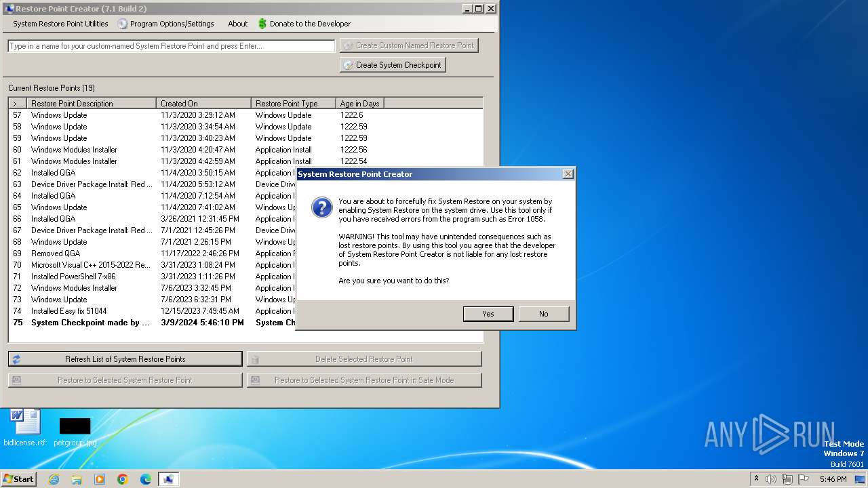The image size is (868, 488).
Task: Confirm the dialog with Yes
Action: click(488, 314)
